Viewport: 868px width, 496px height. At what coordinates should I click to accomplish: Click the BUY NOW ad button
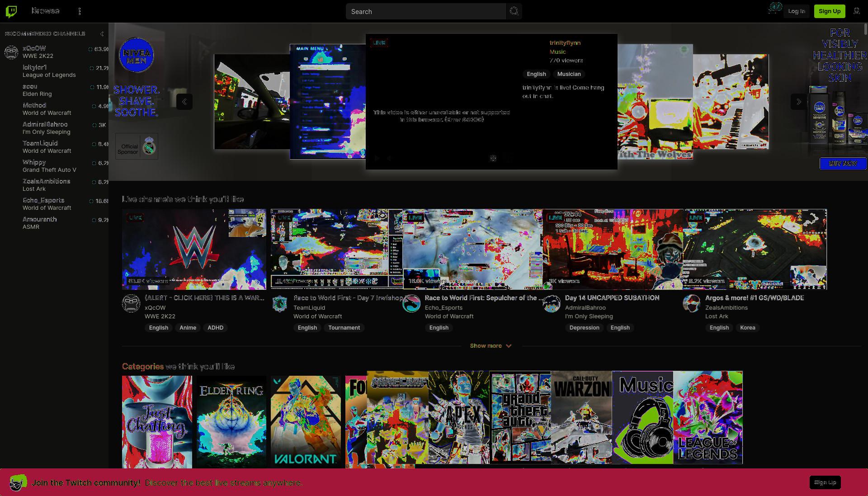click(x=843, y=163)
